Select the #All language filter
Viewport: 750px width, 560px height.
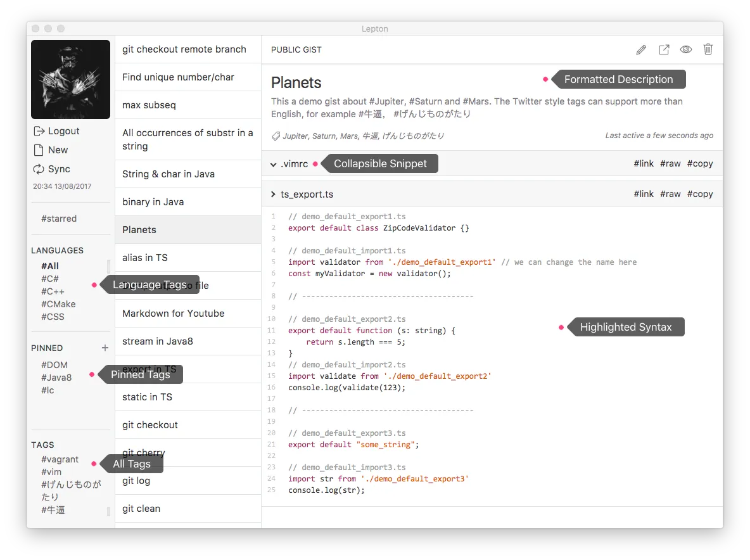pos(50,266)
